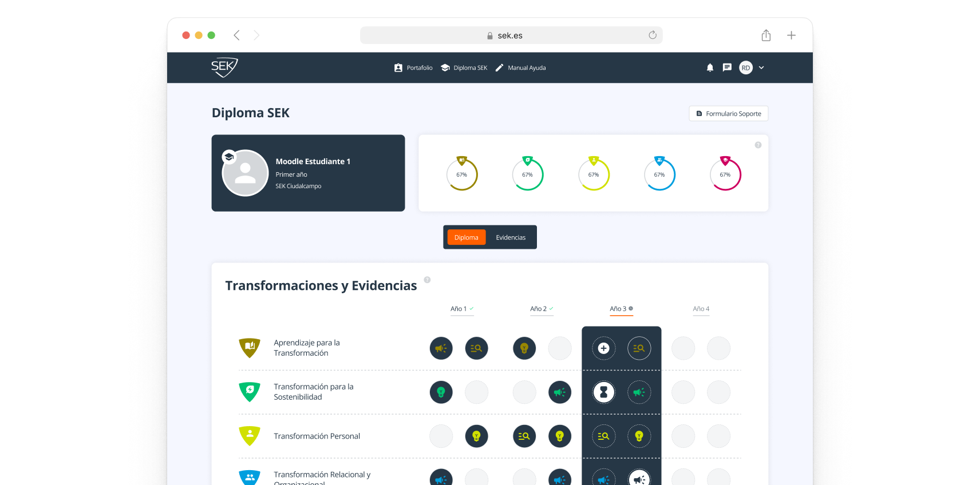Click Formulario Soporte button

pyautogui.click(x=729, y=113)
